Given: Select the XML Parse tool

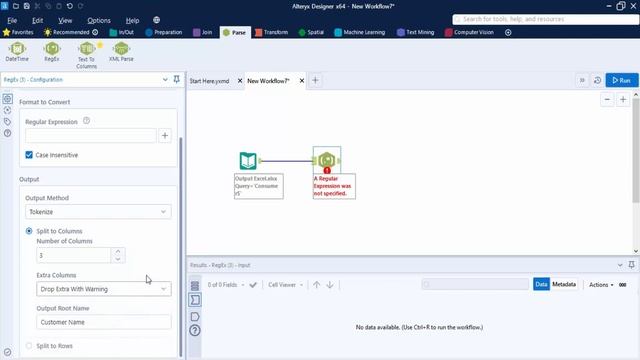Looking at the screenshot, I should point(121,52).
